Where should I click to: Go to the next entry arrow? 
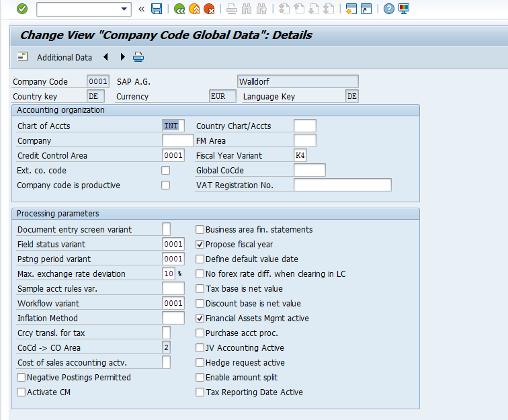(122, 57)
